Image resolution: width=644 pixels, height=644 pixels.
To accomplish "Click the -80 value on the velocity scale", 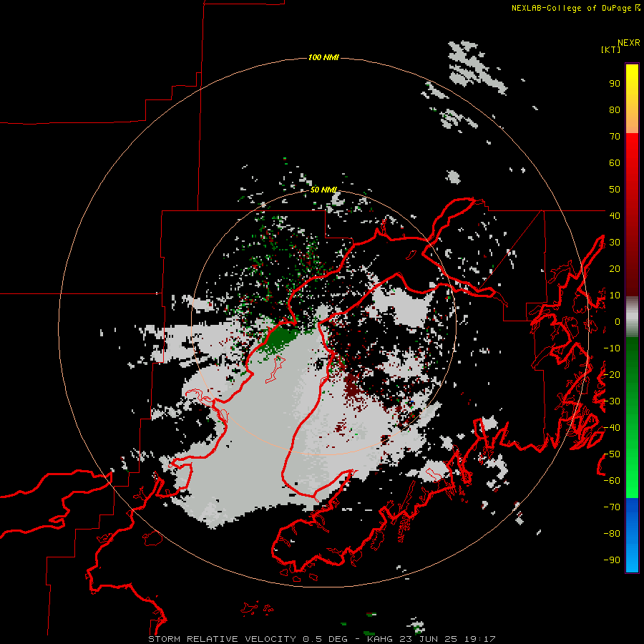I will (x=612, y=534).
